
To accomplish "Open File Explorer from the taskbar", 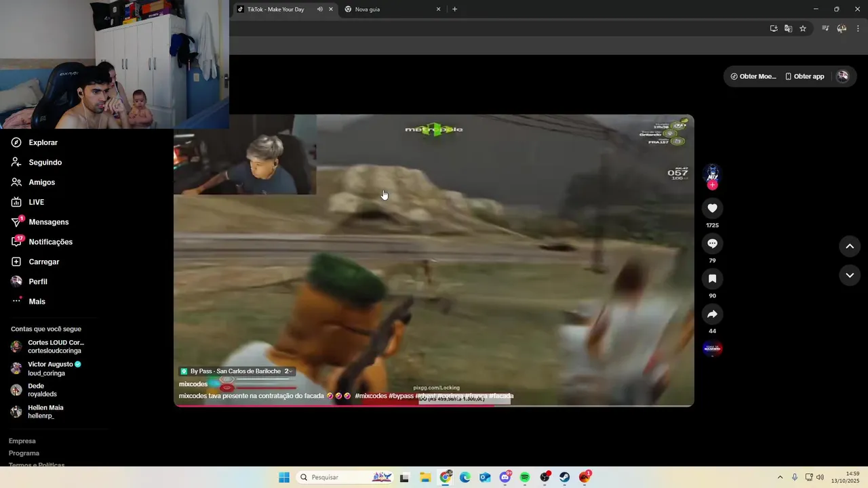I will click(425, 477).
